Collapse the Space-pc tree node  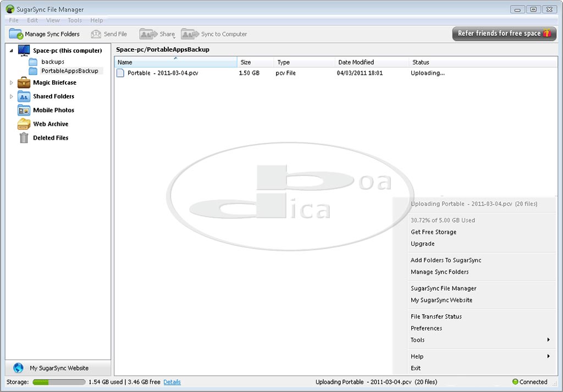point(11,51)
